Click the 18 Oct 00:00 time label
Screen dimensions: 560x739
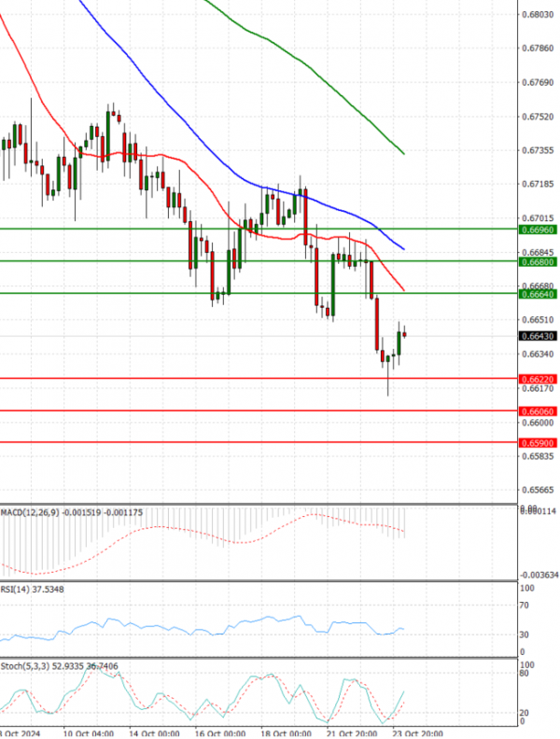click(286, 733)
